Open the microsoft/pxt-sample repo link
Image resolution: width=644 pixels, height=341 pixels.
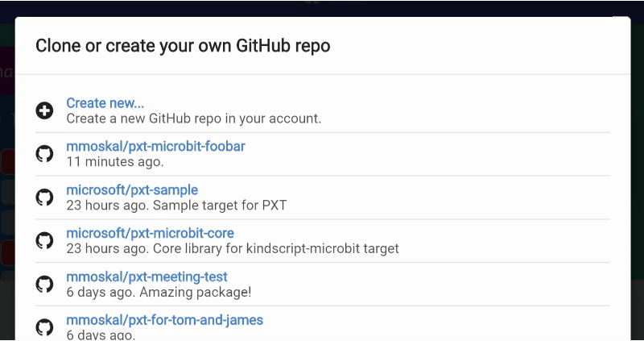coord(132,189)
